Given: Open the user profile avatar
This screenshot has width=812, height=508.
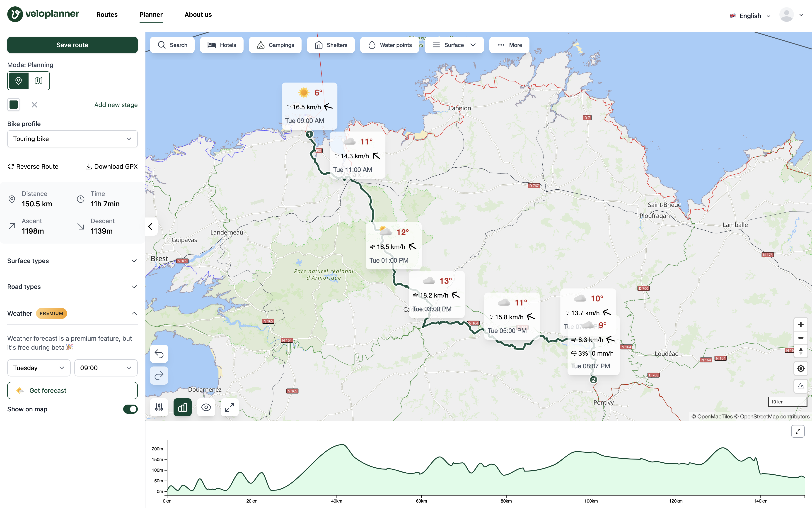Looking at the screenshot, I should click(x=786, y=15).
